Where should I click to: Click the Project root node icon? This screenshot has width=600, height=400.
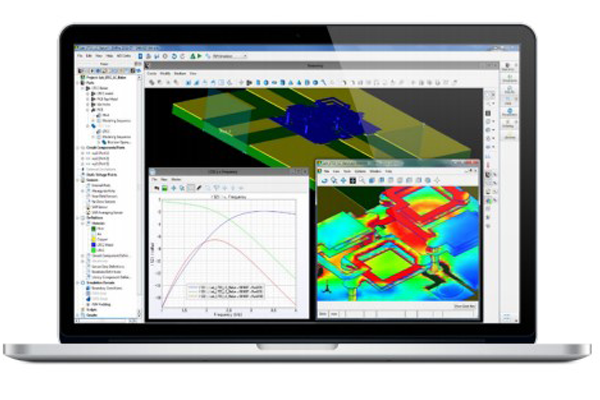pos(81,80)
